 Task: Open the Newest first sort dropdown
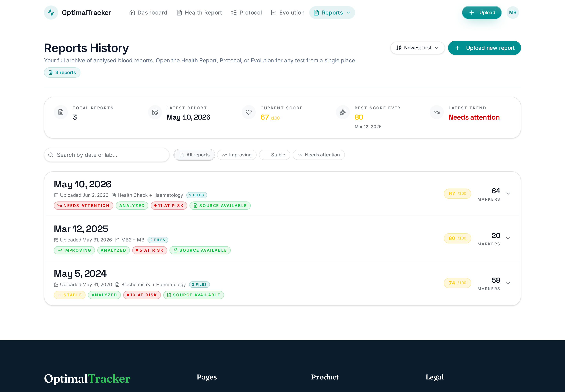click(x=417, y=48)
